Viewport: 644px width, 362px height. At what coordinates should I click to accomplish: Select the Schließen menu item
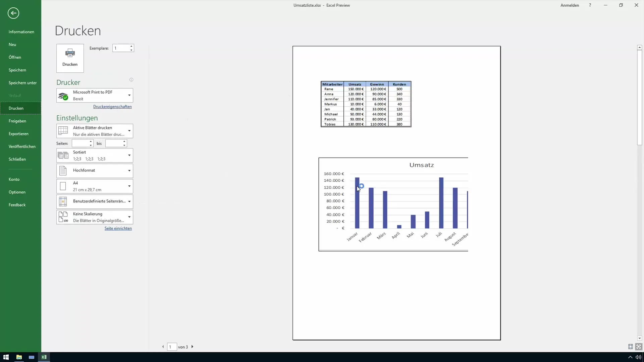(17, 159)
